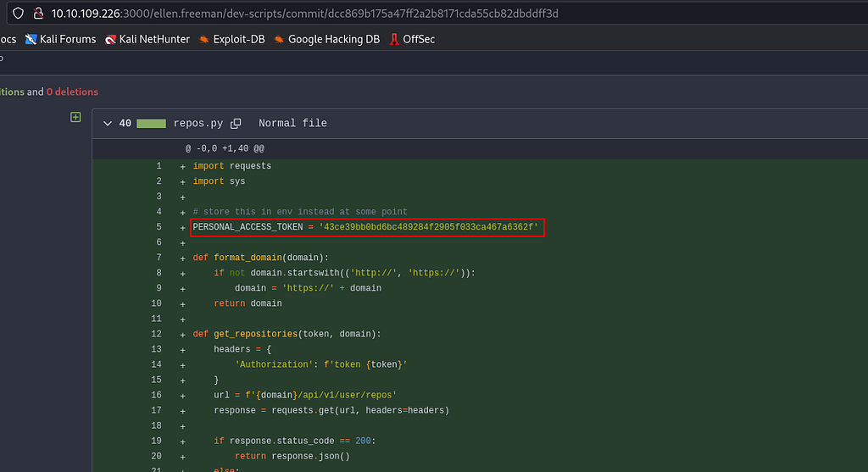Click the 'Authorization' header code line
The width and height of the screenshot is (868, 472).
pyautogui.click(x=321, y=364)
